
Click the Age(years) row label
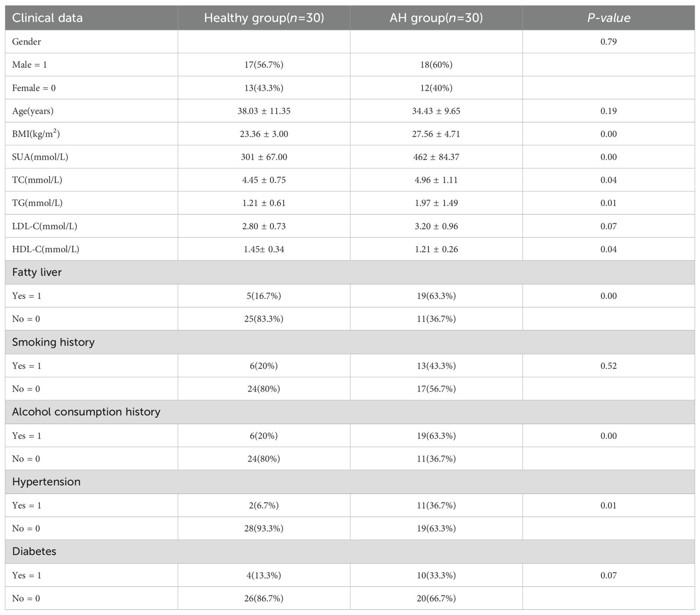(33, 111)
